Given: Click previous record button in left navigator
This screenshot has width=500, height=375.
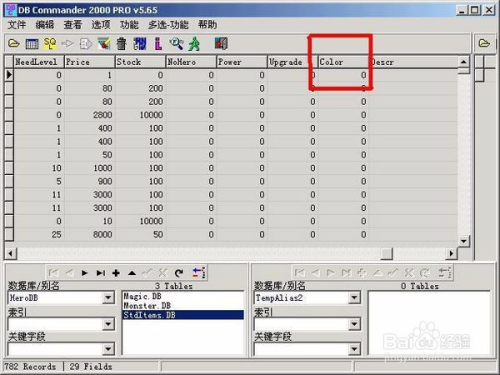Looking at the screenshot, I should pyautogui.click(x=69, y=273).
